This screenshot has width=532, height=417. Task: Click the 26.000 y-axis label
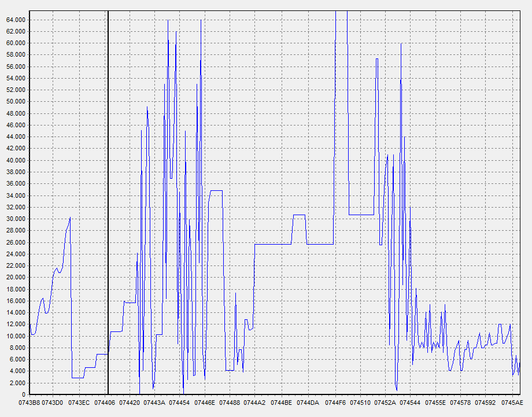[x=16, y=242]
